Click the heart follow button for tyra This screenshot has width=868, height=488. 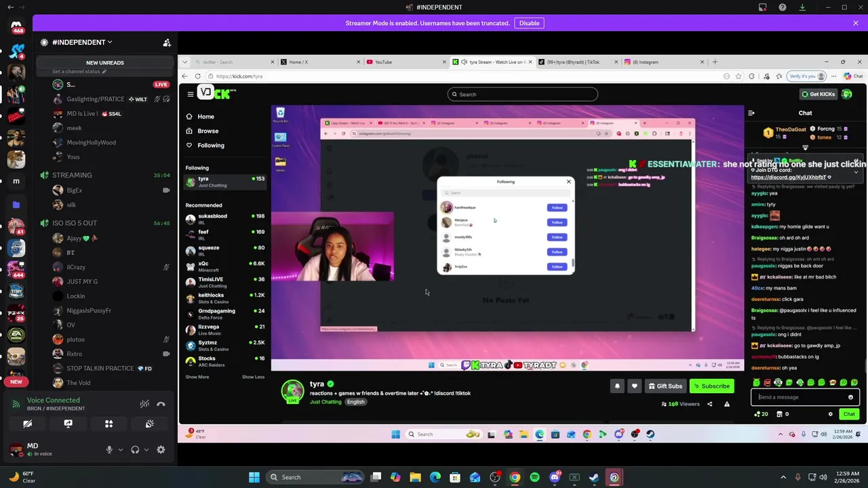(635, 386)
